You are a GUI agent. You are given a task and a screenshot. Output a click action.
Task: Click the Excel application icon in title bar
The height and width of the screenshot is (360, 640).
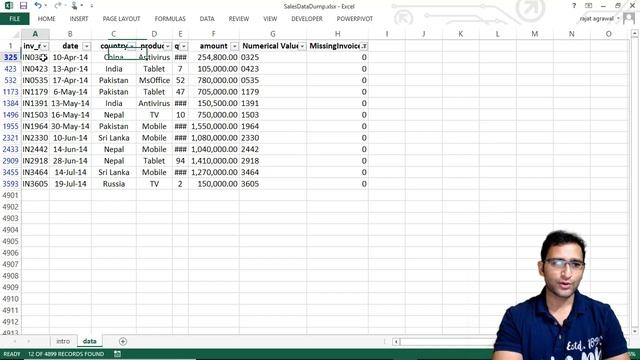(9, 6)
